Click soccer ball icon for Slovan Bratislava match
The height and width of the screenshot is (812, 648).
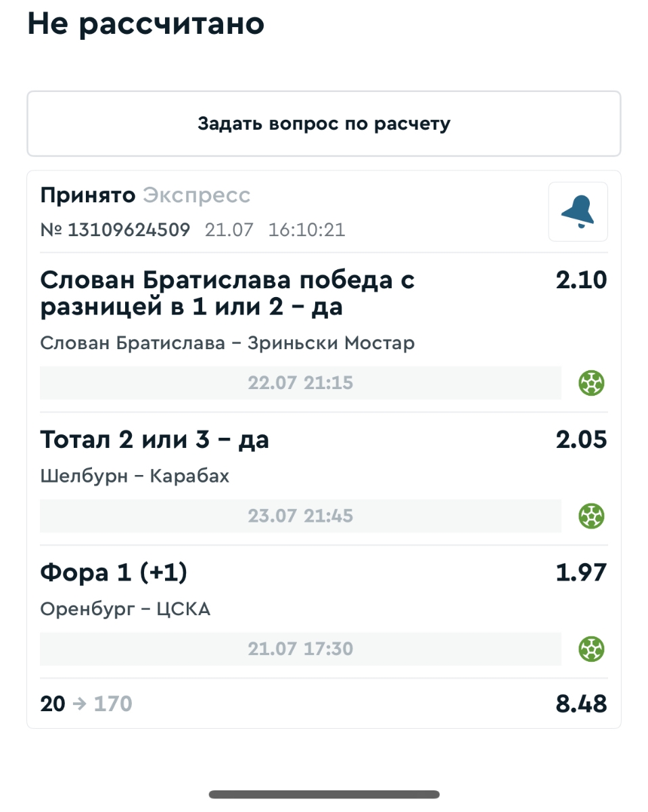[x=591, y=384]
